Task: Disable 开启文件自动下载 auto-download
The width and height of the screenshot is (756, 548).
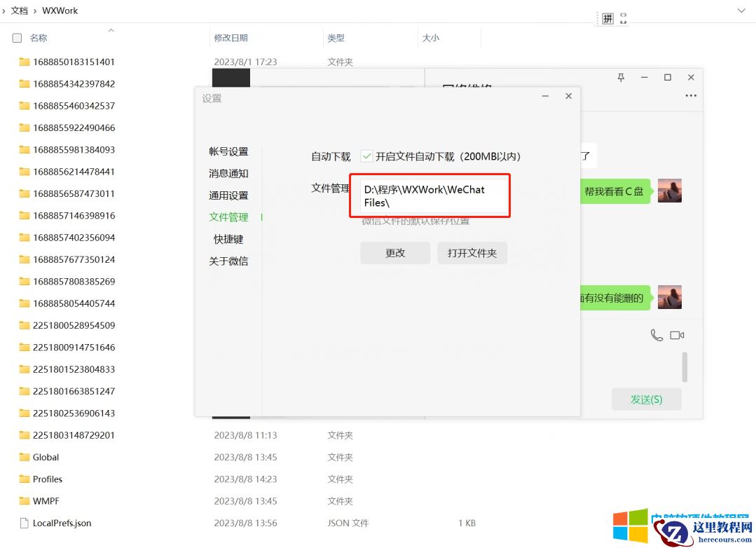Action: (366, 156)
